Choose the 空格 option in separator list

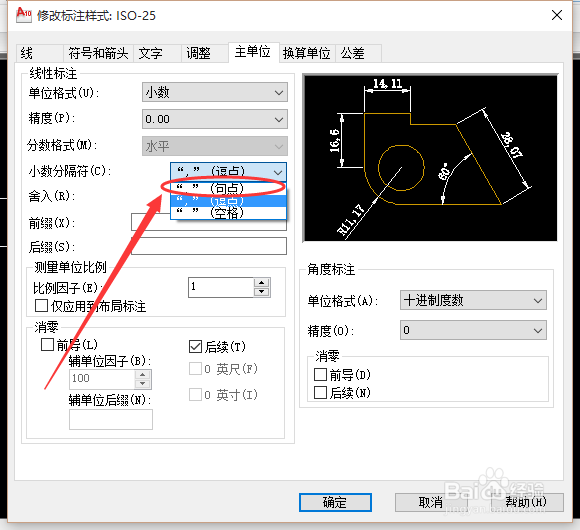228,213
